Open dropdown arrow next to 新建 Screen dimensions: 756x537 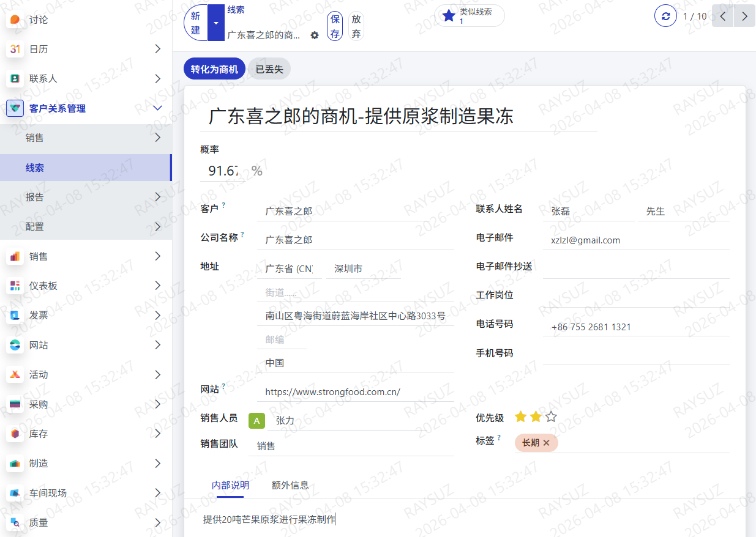[x=216, y=23]
